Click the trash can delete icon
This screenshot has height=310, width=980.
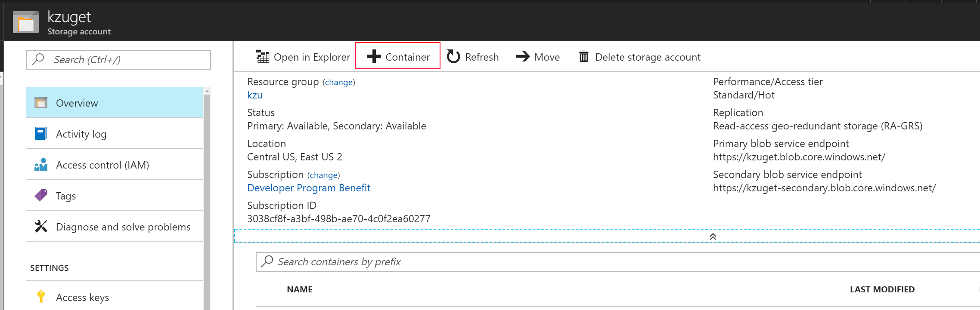[x=583, y=56]
